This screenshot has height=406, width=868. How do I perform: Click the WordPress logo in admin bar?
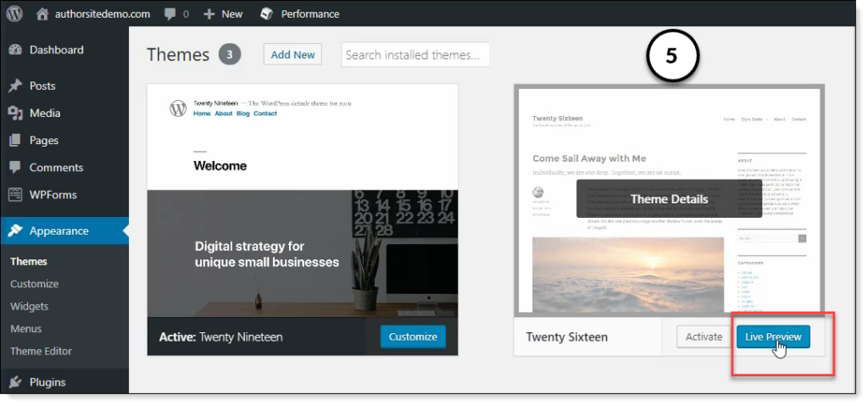15,14
